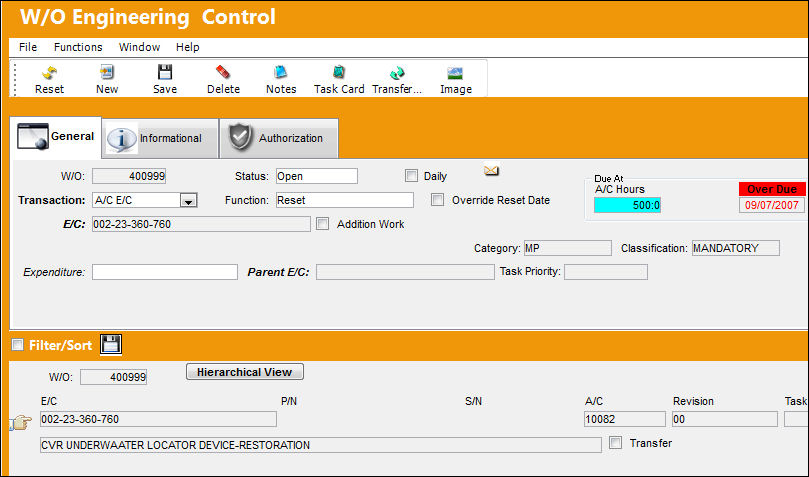Open Notes from the toolbar
The width and height of the screenshot is (809, 477).
pos(281,72)
